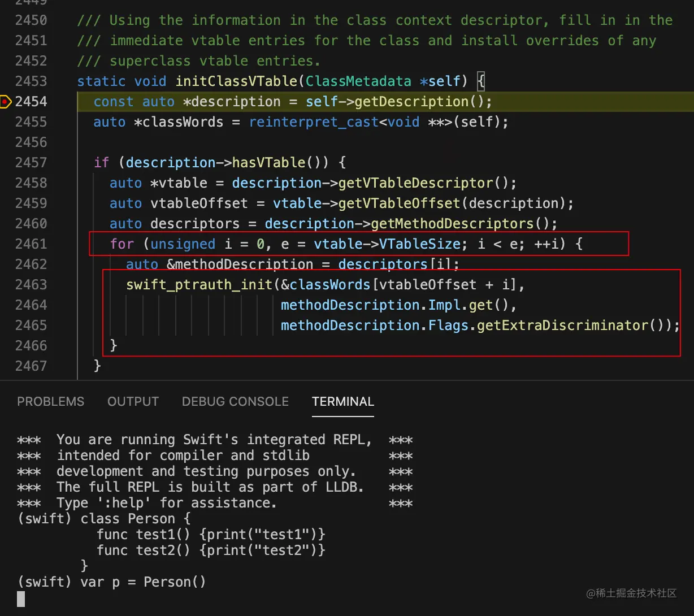Click the hasVTable method in the if statement

tap(268, 163)
